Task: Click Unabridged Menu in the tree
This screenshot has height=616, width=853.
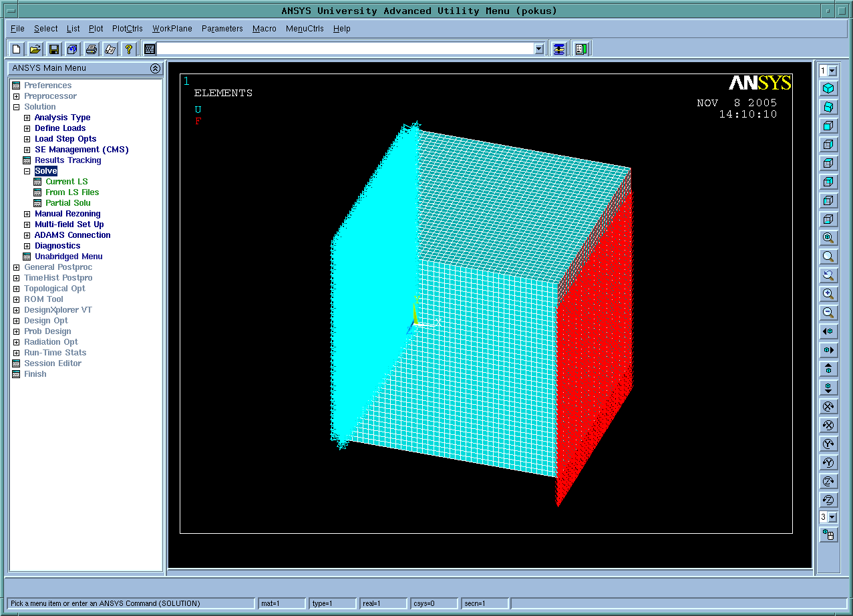Action: pyautogui.click(x=69, y=257)
